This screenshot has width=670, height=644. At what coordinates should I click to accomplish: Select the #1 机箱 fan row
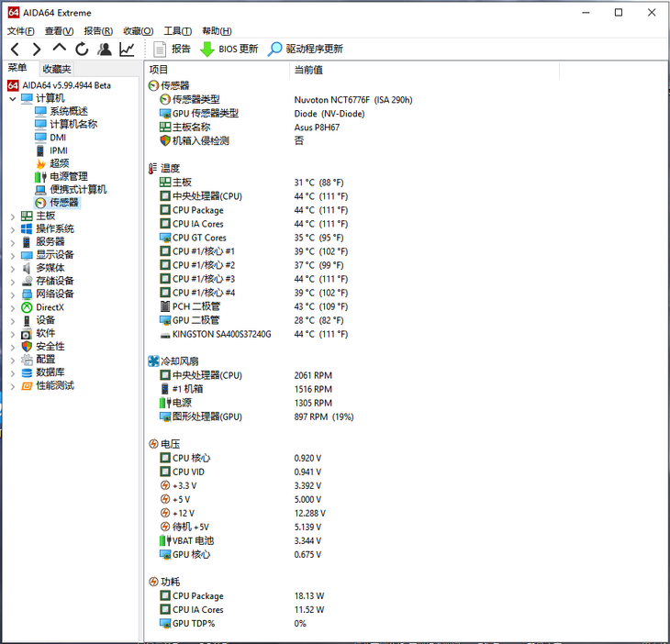coord(246,389)
